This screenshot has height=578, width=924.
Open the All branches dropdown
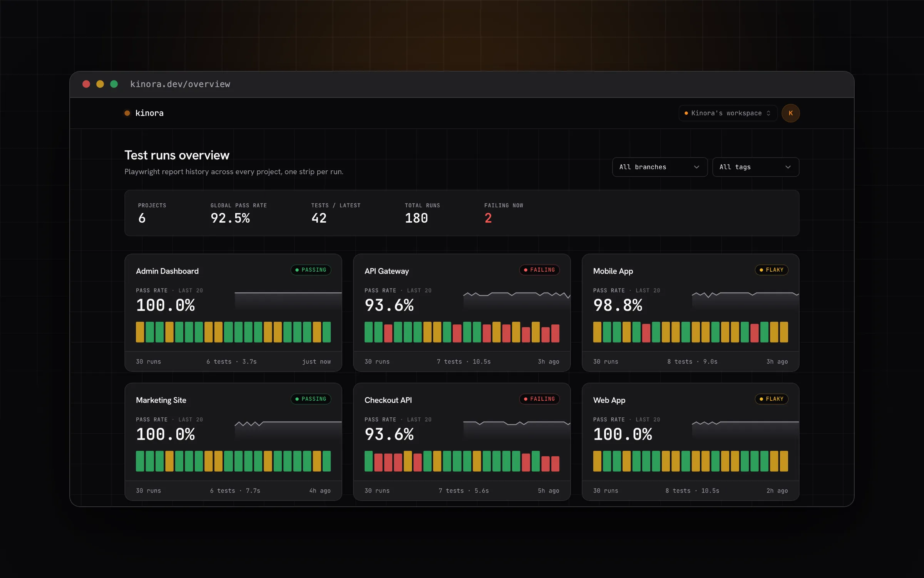click(660, 167)
